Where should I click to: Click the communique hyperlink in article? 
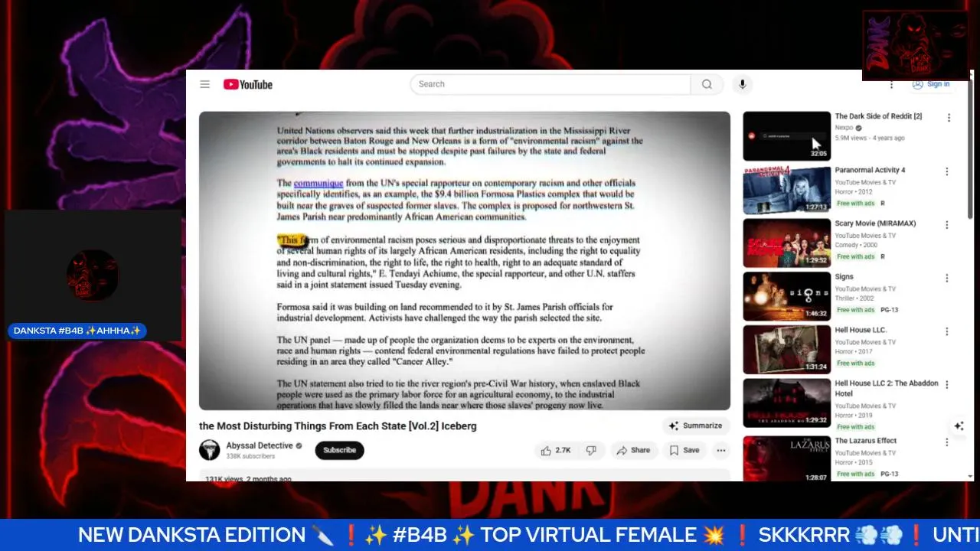pyautogui.click(x=318, y=183)
